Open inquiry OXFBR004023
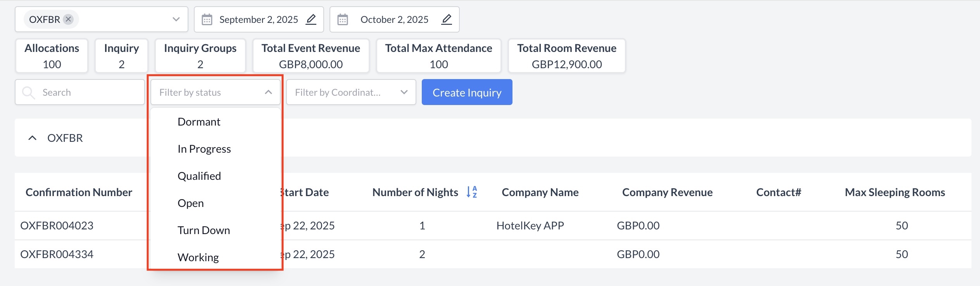This screenshot has height=286, width=980. [x=57, y=226]
